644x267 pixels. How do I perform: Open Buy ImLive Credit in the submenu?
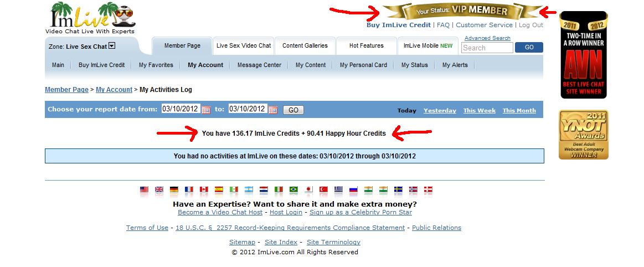click(x=102, y=65)
